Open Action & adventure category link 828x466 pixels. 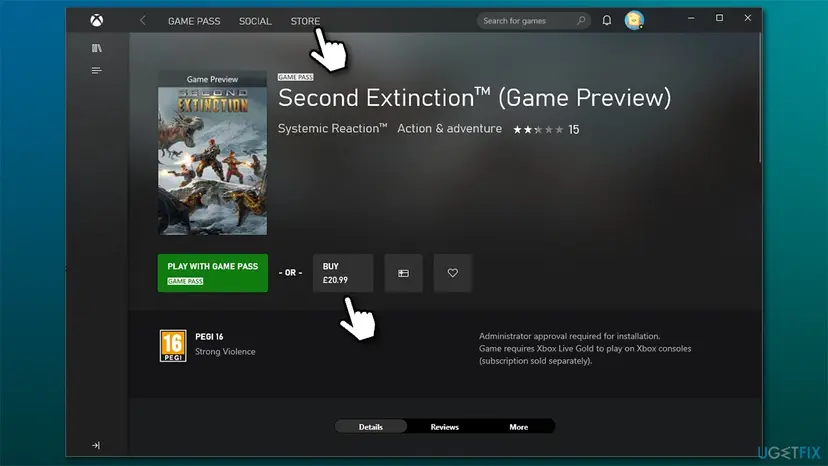[449, 128]
